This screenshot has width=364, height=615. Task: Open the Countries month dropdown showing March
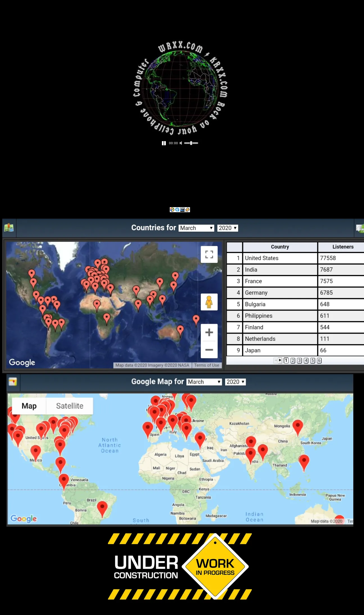click(x=196, y=228)
